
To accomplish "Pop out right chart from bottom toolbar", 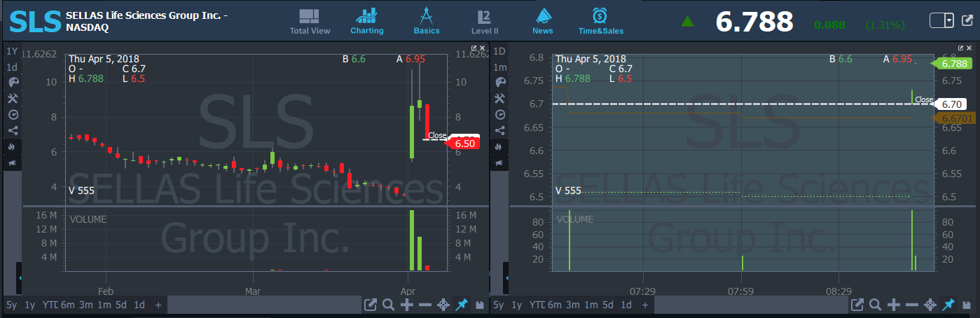I will coord(857,305).
